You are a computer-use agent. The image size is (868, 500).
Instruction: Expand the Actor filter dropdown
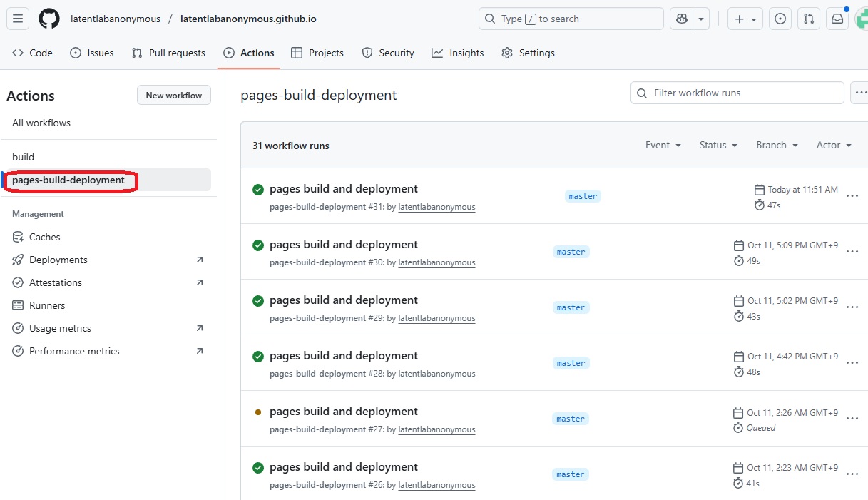[834, 145]
